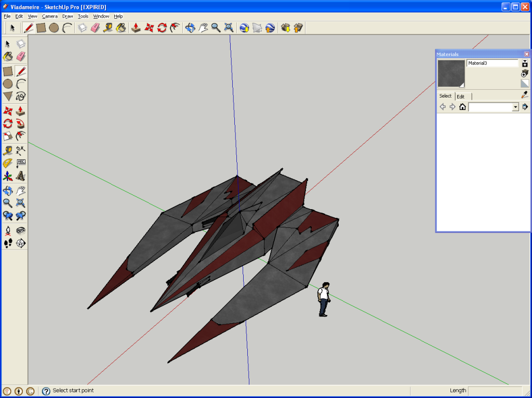
Task: Click Zoom Extents in the top toolbar
Action: click(229, 28)
